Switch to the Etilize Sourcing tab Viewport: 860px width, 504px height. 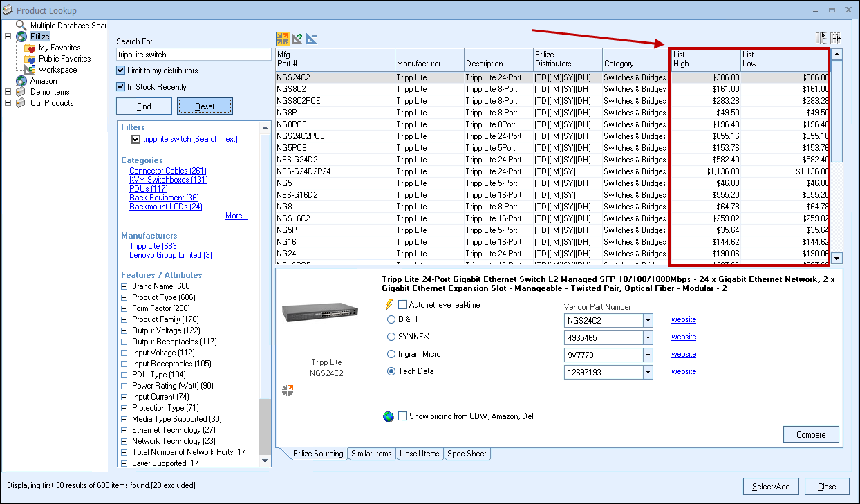click(x=318, y=454)
